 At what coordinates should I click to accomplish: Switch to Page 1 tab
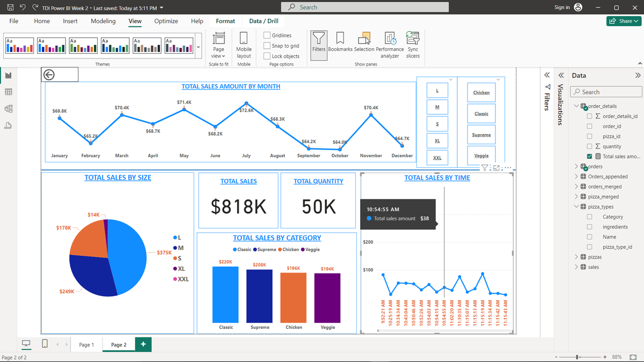(x=86, y=345)
